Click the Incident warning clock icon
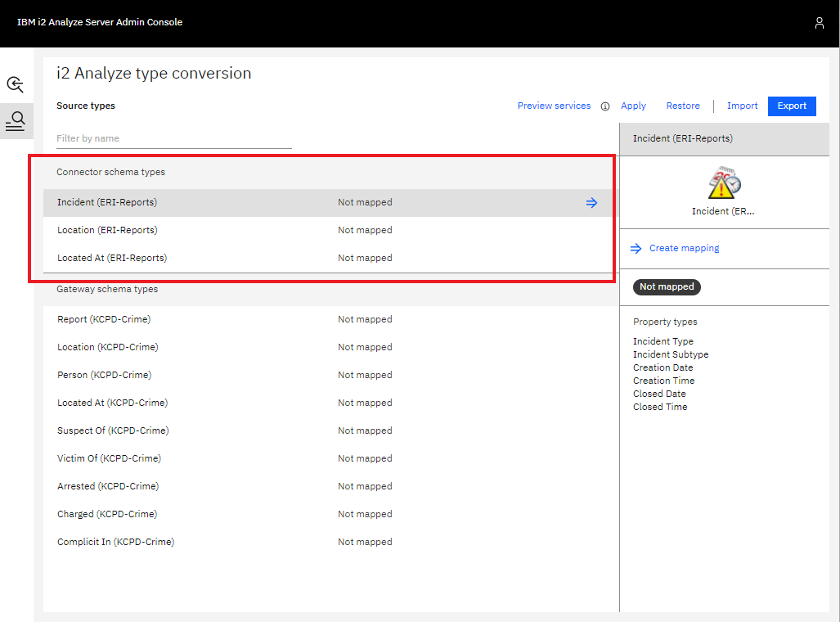 point(724,183)
